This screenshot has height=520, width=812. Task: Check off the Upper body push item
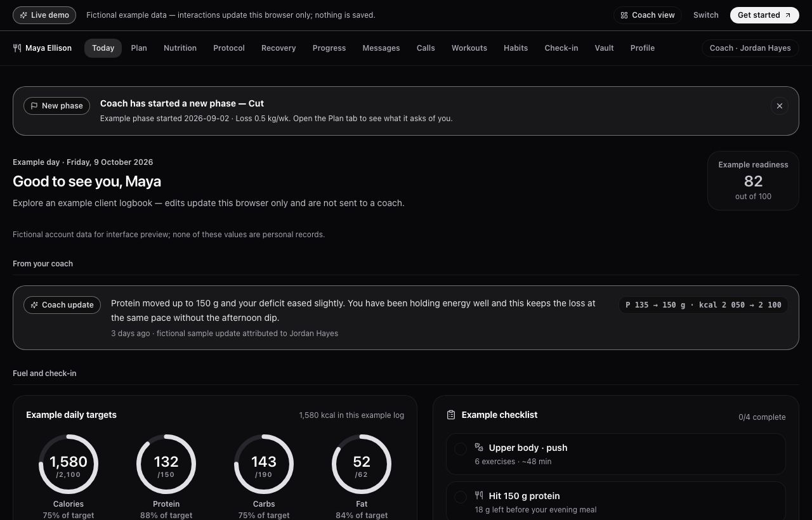pyautogui.click(x=461, y=449)
